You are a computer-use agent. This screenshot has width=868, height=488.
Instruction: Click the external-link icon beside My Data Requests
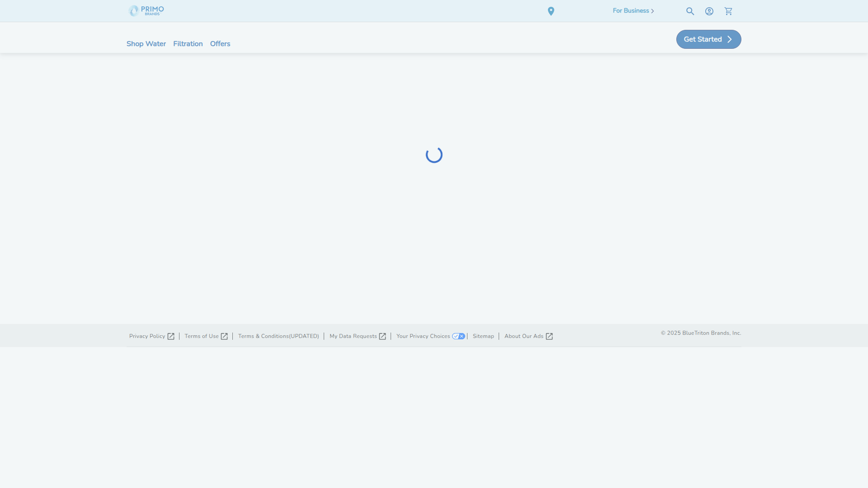[383, 336]
